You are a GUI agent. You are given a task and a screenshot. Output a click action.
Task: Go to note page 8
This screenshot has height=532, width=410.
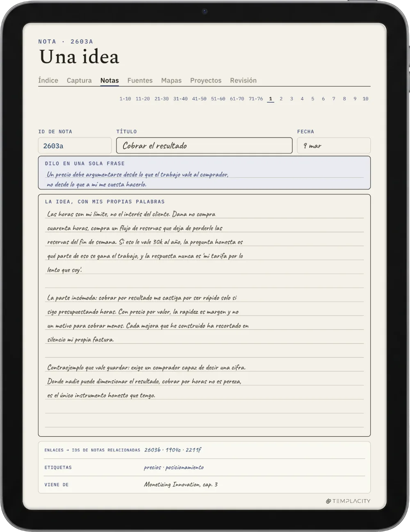[x=344, y=99]
